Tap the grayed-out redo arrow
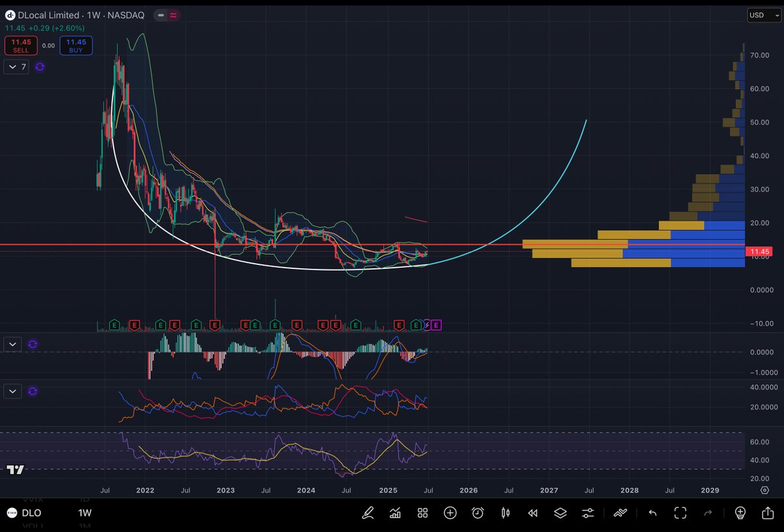Viewport: 784px width, 532px height. (708, 512)
